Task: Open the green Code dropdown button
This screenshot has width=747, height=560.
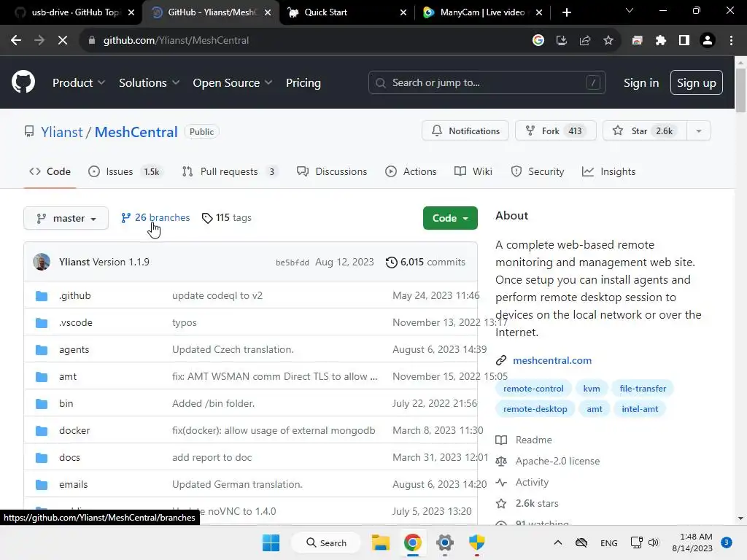Action: (450, 218)
